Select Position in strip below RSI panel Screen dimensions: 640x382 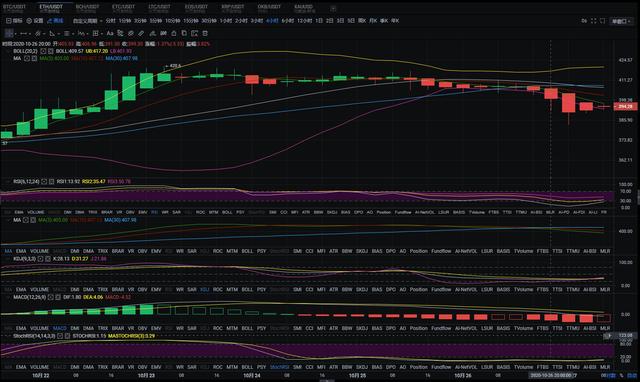384,212
